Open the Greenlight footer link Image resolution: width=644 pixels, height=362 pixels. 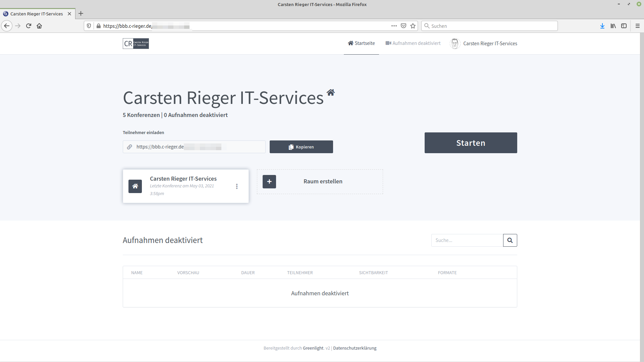[313, 348]
